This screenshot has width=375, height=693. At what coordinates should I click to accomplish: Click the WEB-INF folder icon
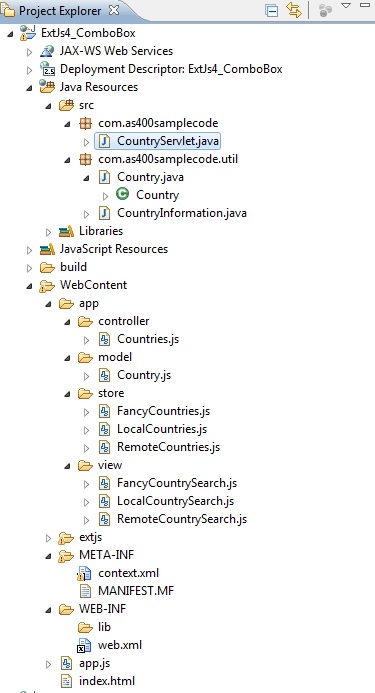click(66, 609)
